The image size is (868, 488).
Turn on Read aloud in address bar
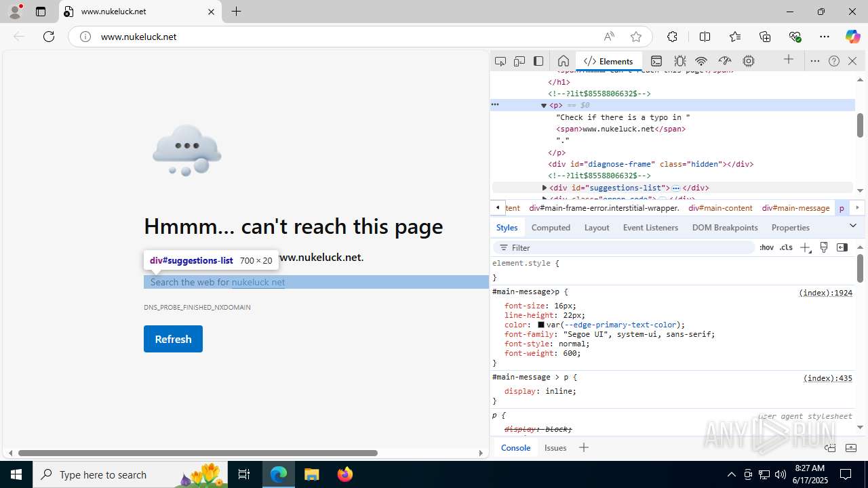pos(609,37)
